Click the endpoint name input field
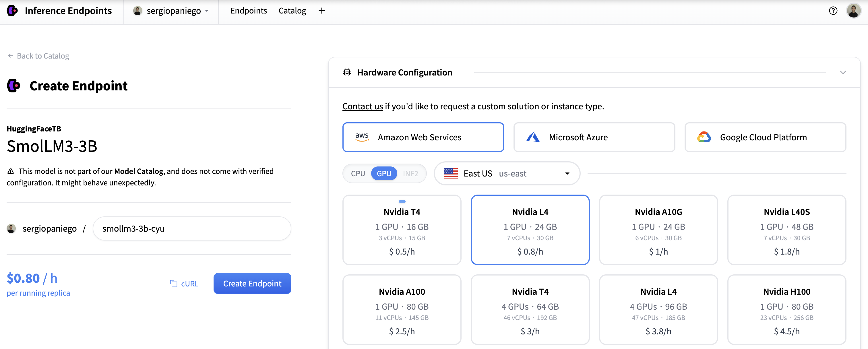 (x=192, y=228)
